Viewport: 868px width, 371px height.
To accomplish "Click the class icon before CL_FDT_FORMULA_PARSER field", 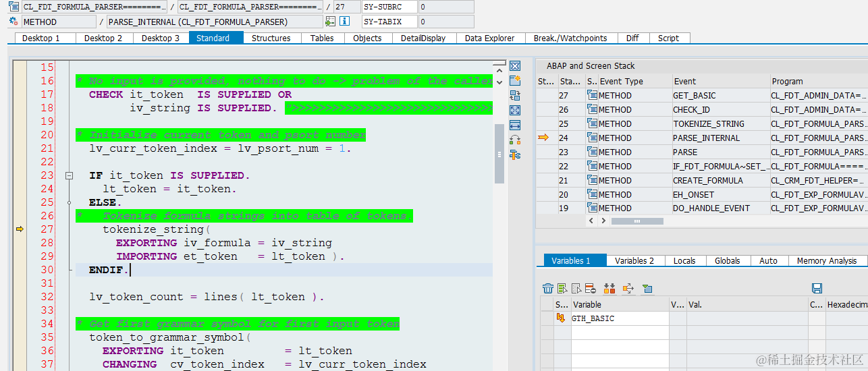I will [13, 7].
